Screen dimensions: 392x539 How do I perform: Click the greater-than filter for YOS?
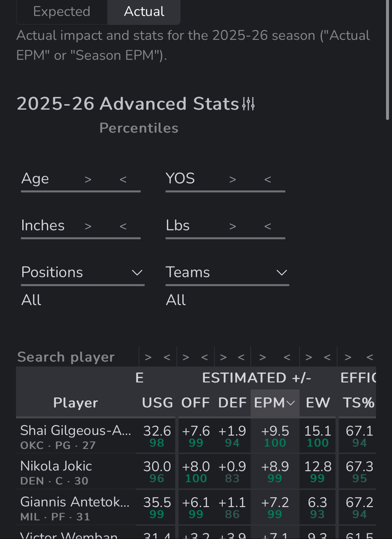click(x=232, y=179)
